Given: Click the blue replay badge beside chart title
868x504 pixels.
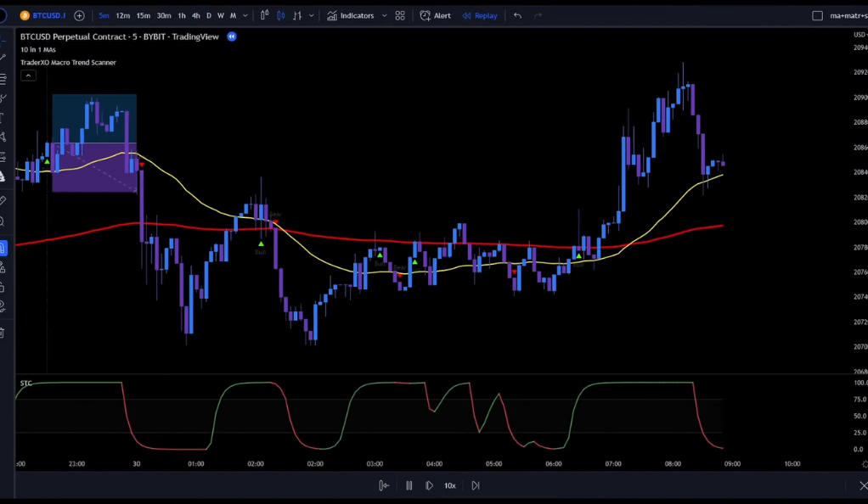Looking at the screenshot, I should click(x=232, y=36).
